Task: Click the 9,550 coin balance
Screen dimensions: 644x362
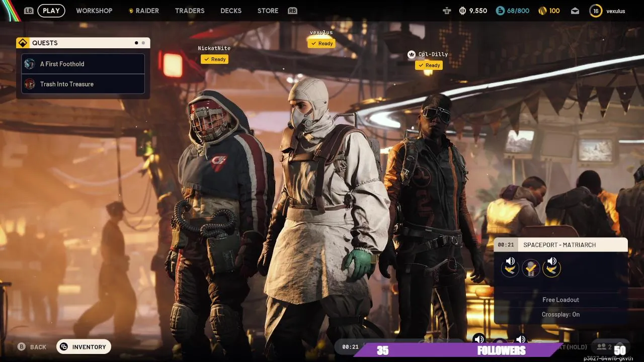Action: tap(478, 11)
